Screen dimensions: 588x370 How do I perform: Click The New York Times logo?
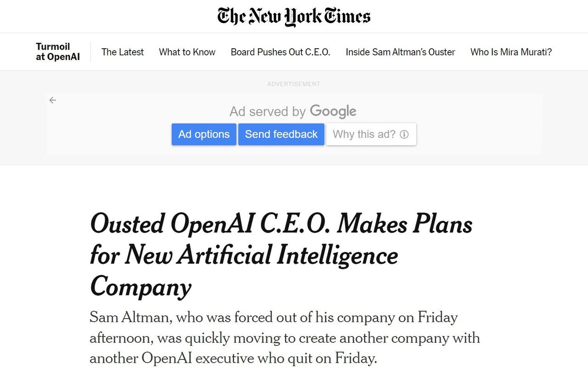pos(294,17)
